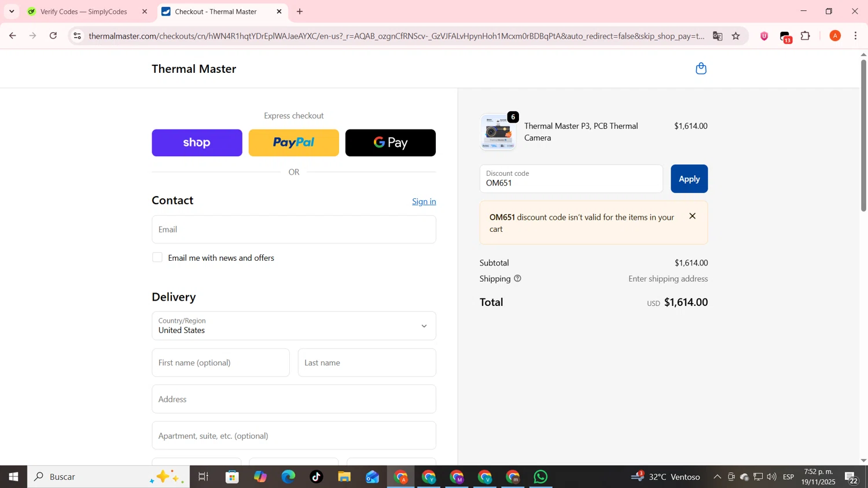Open a new browser tab

click(300, 12)
